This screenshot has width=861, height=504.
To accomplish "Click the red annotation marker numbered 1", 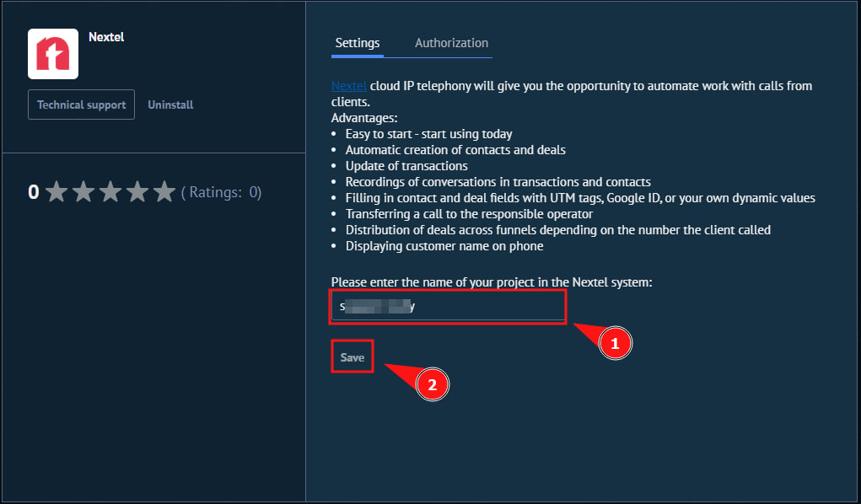I will click(615, 343).
